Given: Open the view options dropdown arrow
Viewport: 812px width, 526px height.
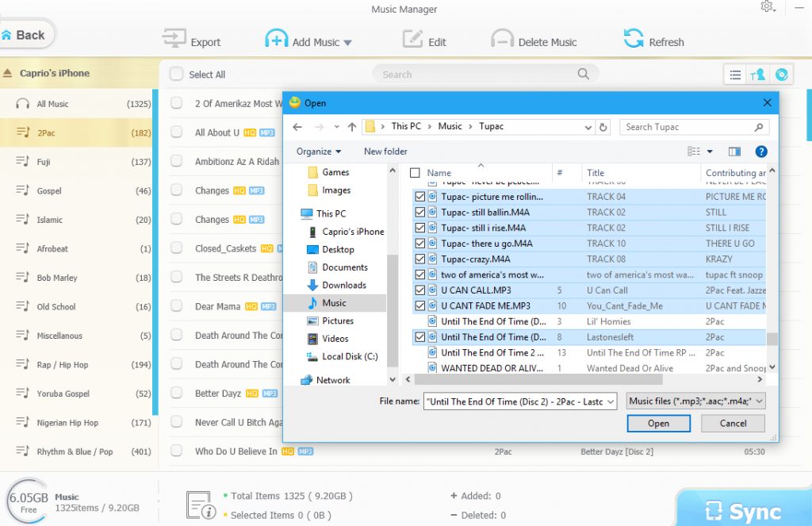Looking at the screenshot, I should (x=710, y=152).
